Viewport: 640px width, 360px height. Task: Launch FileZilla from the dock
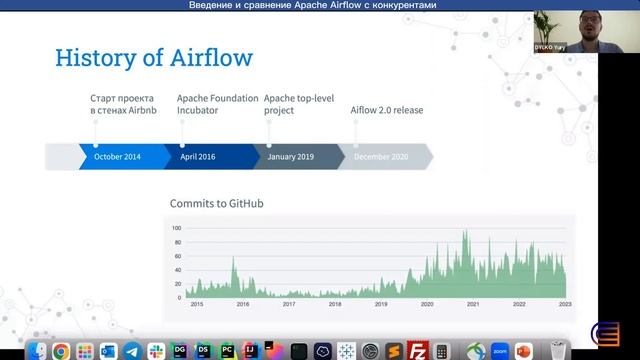[418, 351]
